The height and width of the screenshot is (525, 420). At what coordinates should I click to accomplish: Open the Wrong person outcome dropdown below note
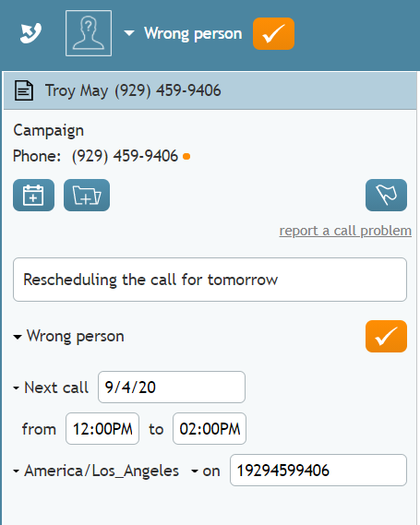click(68, 336)
